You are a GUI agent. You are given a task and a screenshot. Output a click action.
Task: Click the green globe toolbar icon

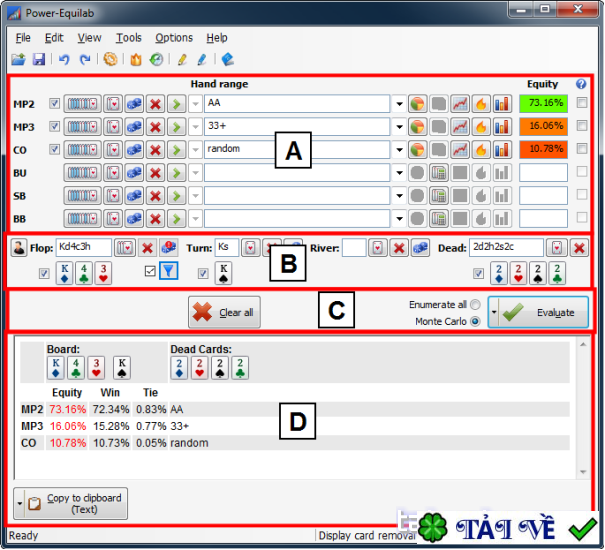pos(156,59)
